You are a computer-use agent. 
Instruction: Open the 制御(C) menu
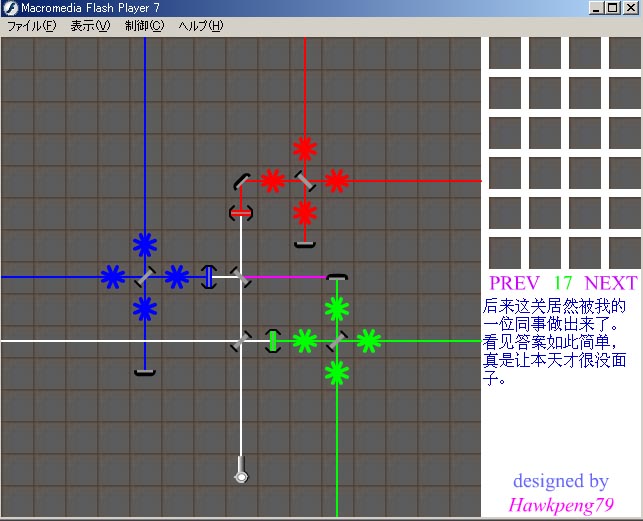click(144, 26)
